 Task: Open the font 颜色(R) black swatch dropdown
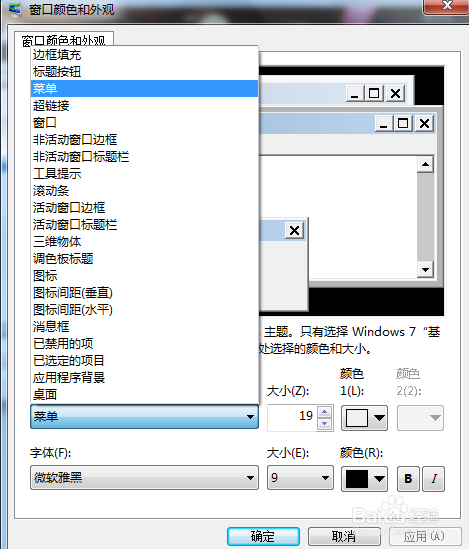click(364, 479)
